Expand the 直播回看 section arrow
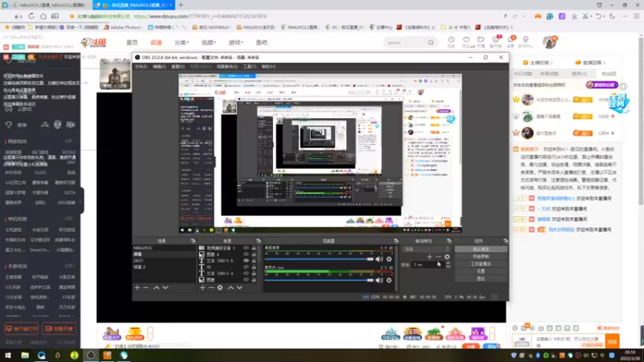Image resolution: width=644 pixels, height=362 pixels. 605,63
